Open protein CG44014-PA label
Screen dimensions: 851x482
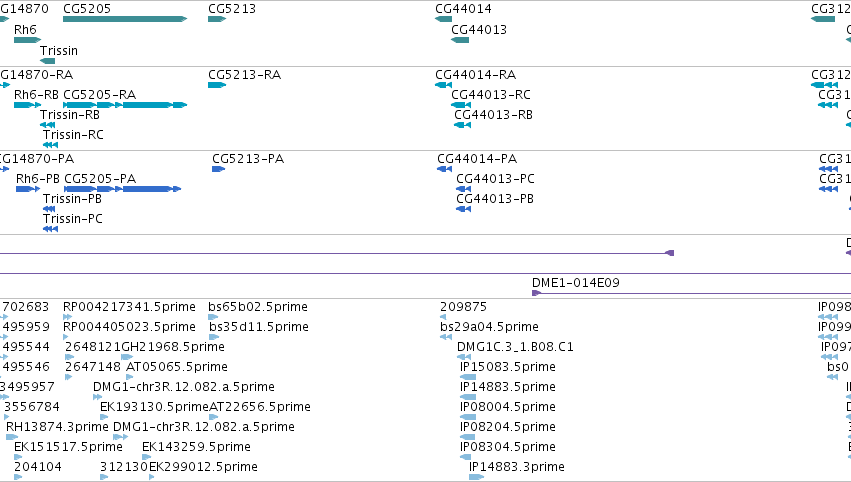click(x=477, y=158)
